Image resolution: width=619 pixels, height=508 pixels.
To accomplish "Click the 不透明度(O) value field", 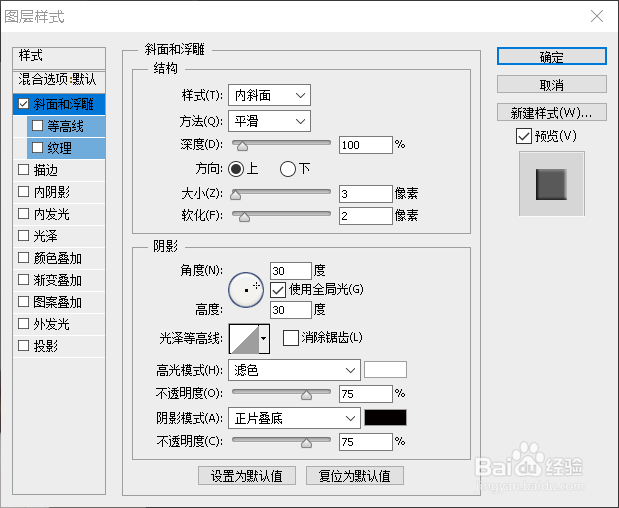I will point(366,394).
